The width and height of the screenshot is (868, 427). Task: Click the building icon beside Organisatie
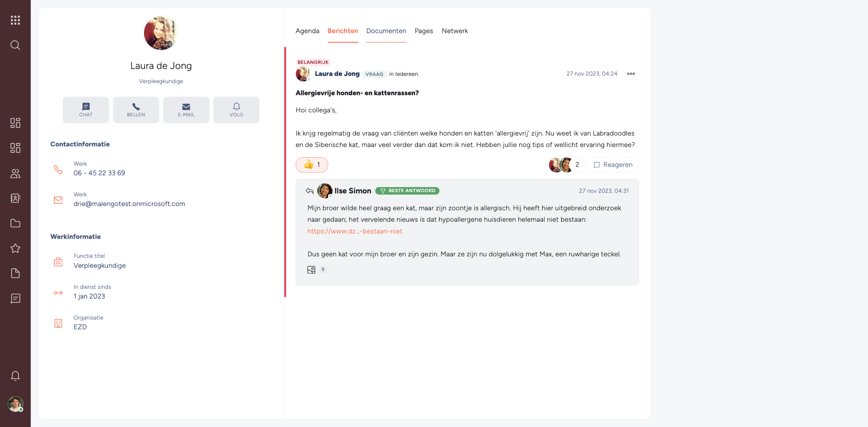tap(58, 323)
